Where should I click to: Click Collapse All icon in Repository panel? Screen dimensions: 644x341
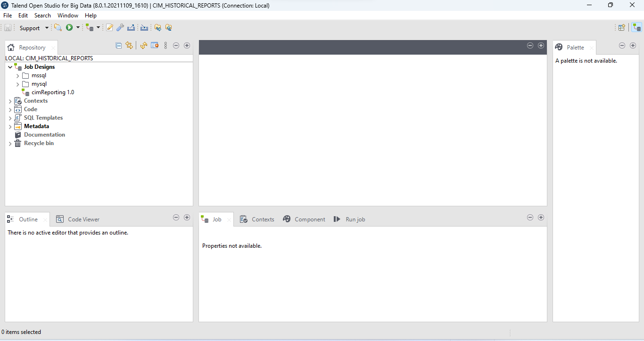pos(119,46)
